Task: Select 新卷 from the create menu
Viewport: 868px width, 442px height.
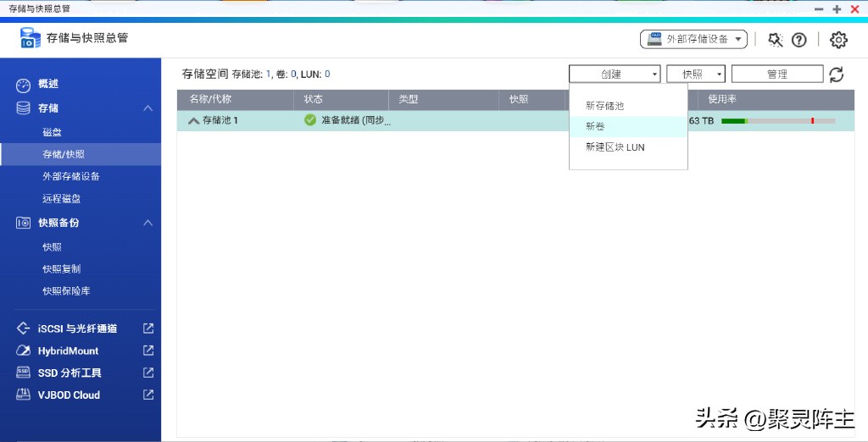Action: [x=628, y=127]
